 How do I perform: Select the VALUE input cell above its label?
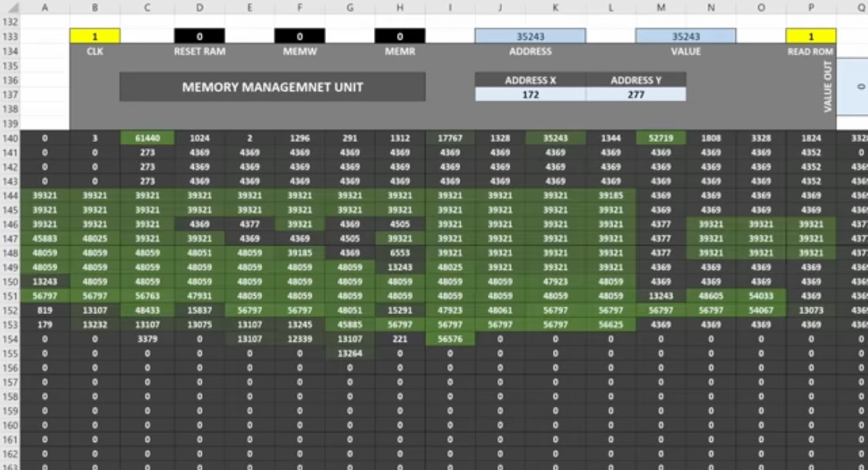click(x=685, y=36)
